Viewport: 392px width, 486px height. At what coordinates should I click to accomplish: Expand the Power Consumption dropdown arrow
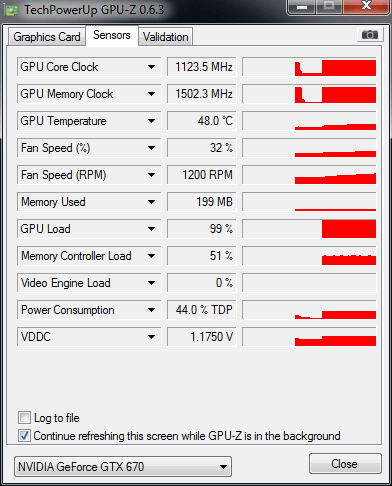(x=151, y=310)
